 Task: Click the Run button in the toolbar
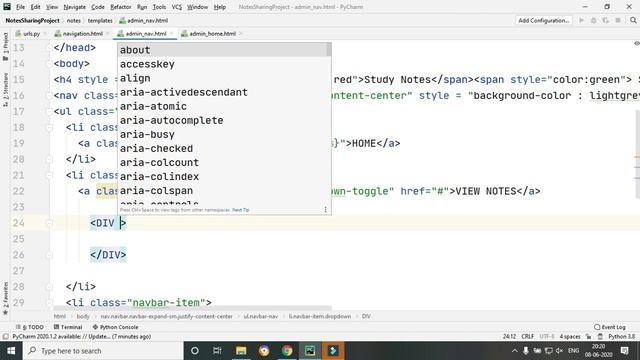(x=581, y=20)
